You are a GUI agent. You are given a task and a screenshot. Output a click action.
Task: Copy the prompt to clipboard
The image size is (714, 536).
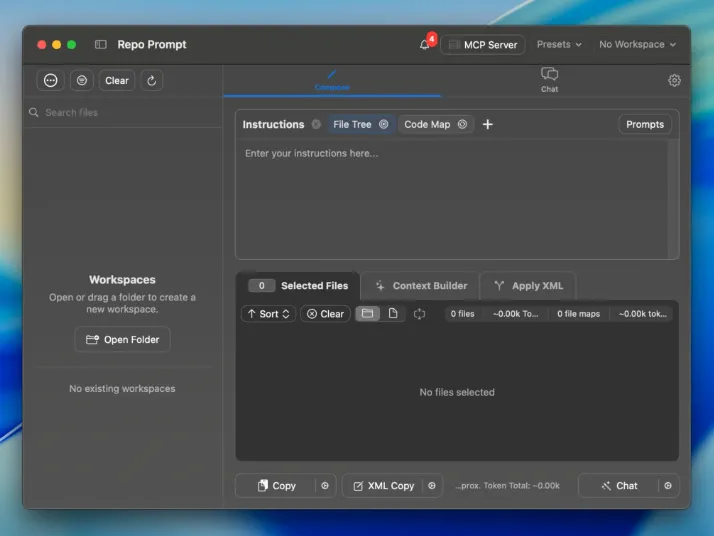[x=276, y=486]
